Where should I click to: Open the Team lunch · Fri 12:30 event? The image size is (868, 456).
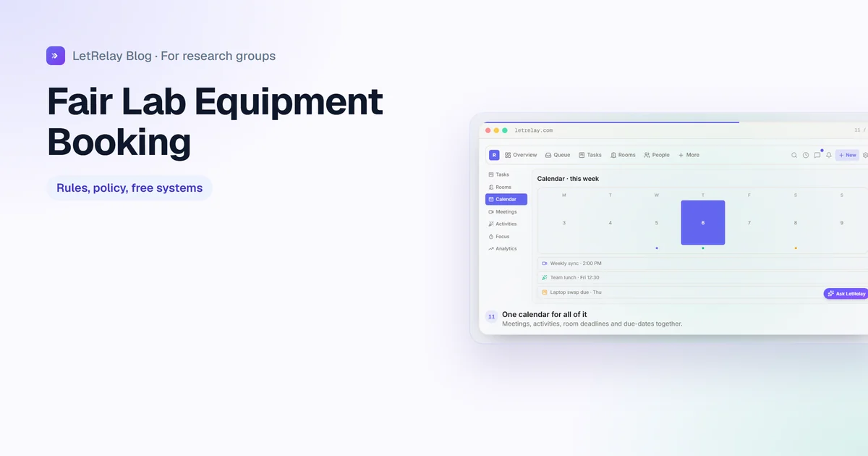click(x=702, y=278)
